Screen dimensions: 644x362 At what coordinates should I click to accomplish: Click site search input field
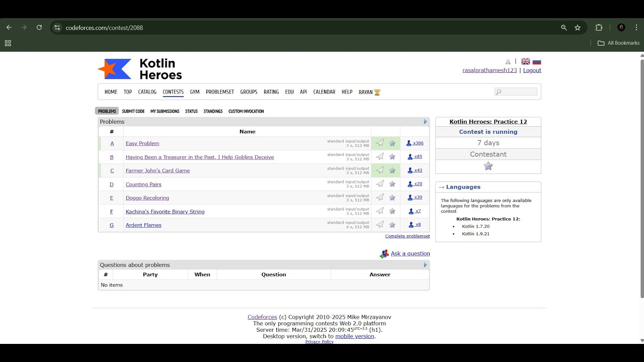[x=516, y=92]
